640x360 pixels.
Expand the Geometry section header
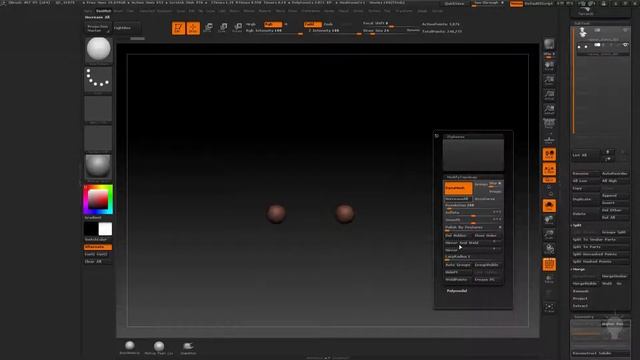click(x=584, y=317)
